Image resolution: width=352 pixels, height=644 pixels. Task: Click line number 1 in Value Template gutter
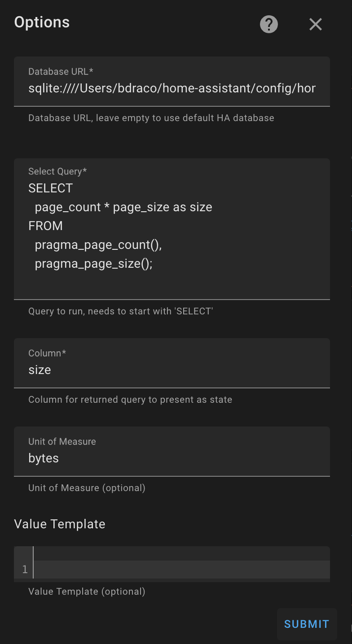point(25,570)
